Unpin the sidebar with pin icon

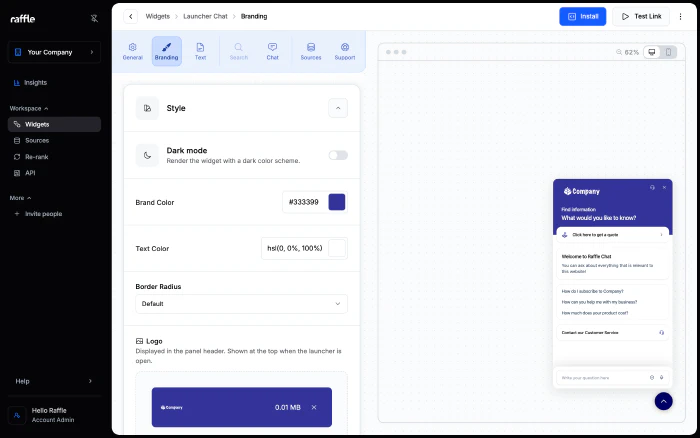[x=94, y=18]
